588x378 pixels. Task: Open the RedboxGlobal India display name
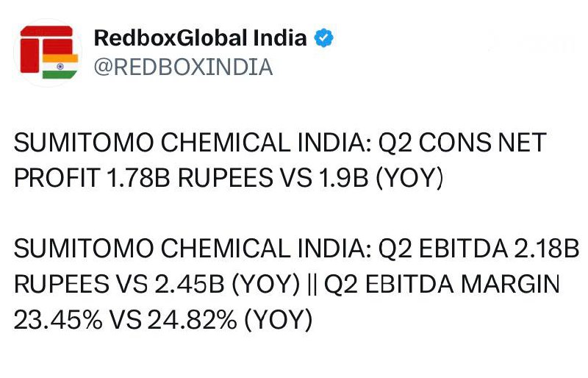pos(200,38)
